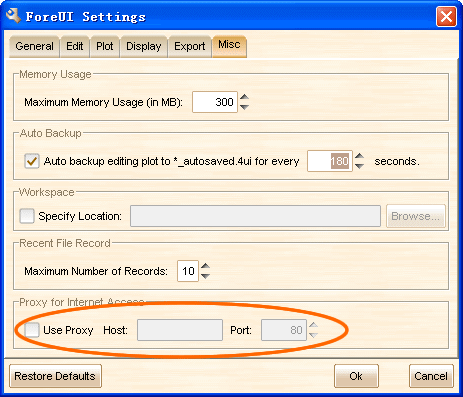
Task: Click the 'Maximum Number of Records:' label
Action: click(96, 271)
